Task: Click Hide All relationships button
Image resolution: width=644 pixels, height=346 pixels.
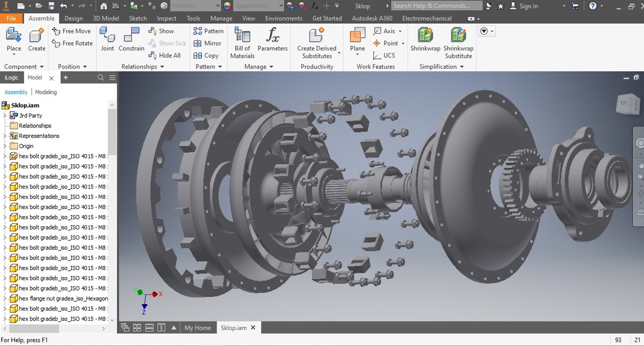Action: (x=164, y=55)
